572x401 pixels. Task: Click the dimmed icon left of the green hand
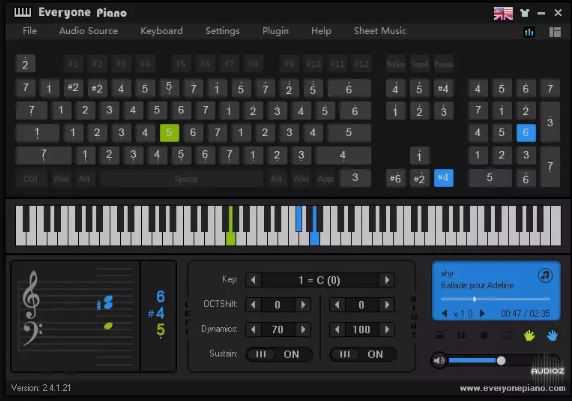click(507, 335)
